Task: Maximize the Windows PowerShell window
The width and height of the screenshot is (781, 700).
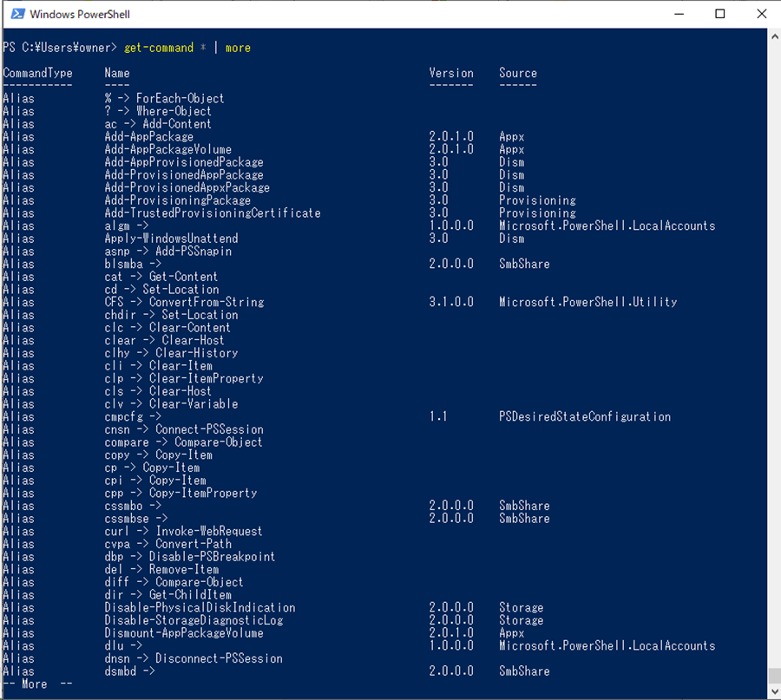Action: [x=719, y=14]
